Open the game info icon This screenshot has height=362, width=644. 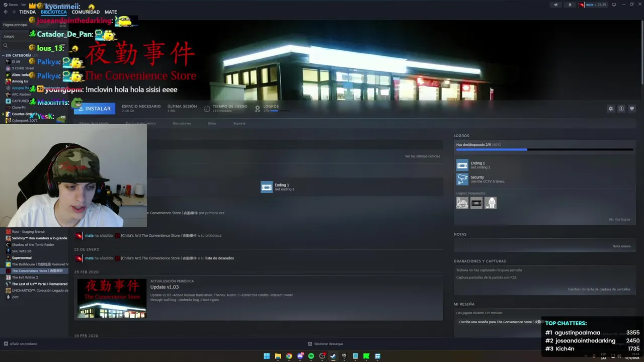point(621,109)
